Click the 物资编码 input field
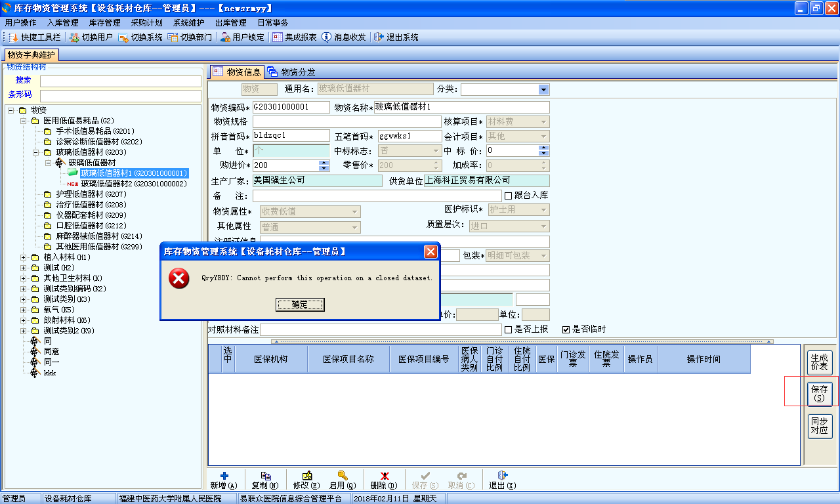This screenshot has height=504, width=840. click(x=291, y=107)
